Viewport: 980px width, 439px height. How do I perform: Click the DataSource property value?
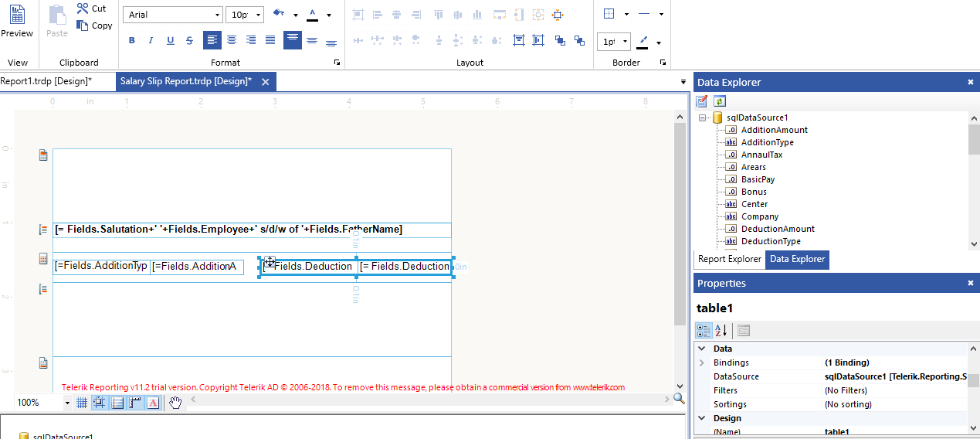coord(895,376)
